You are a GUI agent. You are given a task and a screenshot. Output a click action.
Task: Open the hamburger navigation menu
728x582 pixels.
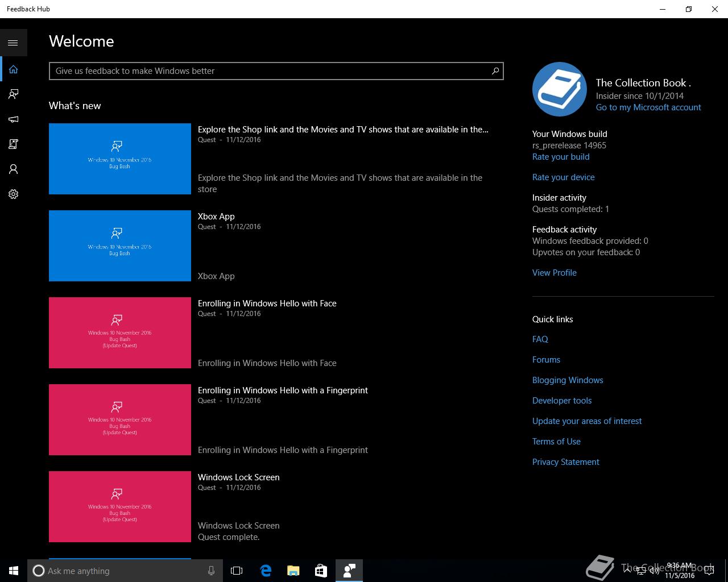pyautogui.click(x=13, y=43)
